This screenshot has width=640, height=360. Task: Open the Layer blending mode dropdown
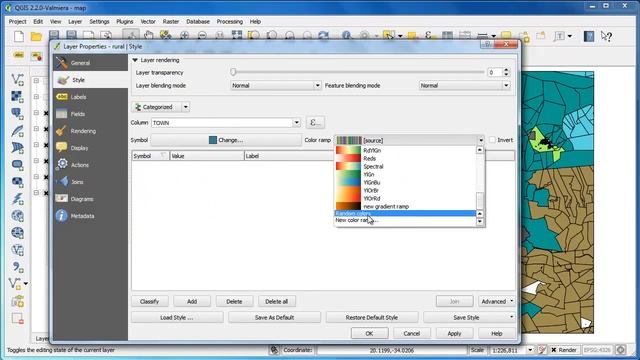point(276,85)
